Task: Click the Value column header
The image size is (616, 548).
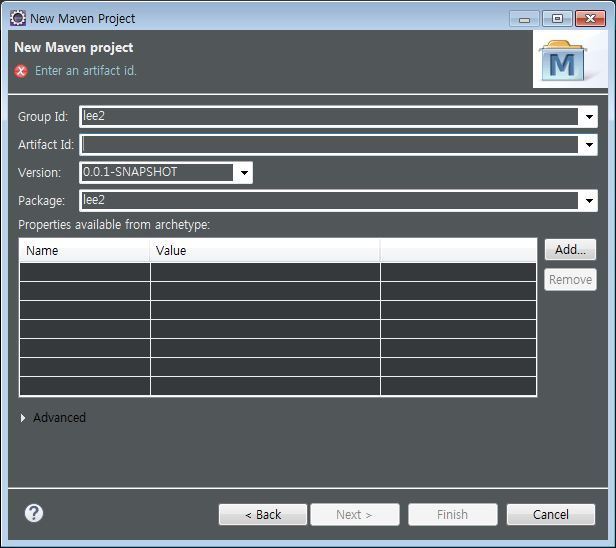Action: [x=265, y=250]
